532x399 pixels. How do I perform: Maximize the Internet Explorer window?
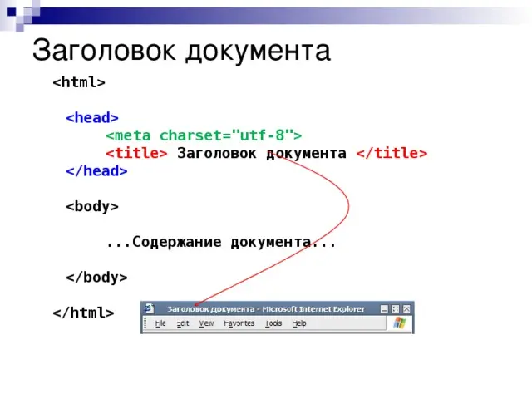pyautogui.click(x=396, y=308)
